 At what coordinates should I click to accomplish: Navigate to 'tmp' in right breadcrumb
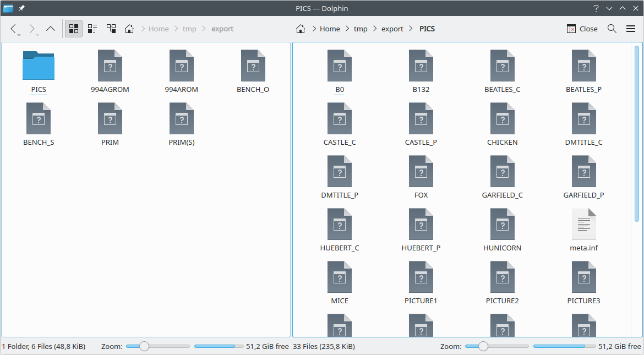361,29
